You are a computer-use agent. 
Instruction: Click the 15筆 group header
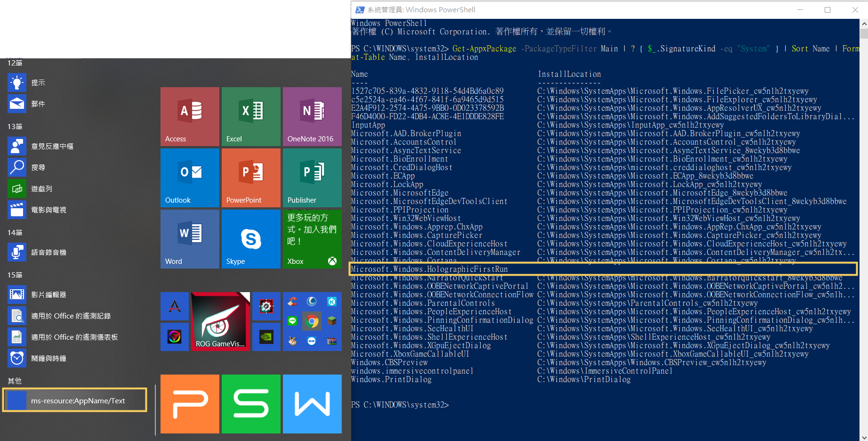pyautogui.click(x=15, y=275)
